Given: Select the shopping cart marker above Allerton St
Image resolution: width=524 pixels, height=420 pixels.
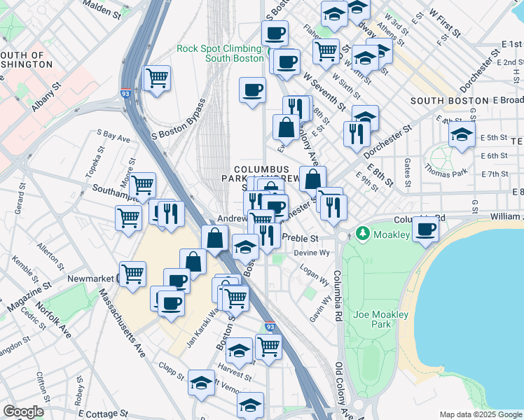Looking at the screenshot, I should coord(128,218).
